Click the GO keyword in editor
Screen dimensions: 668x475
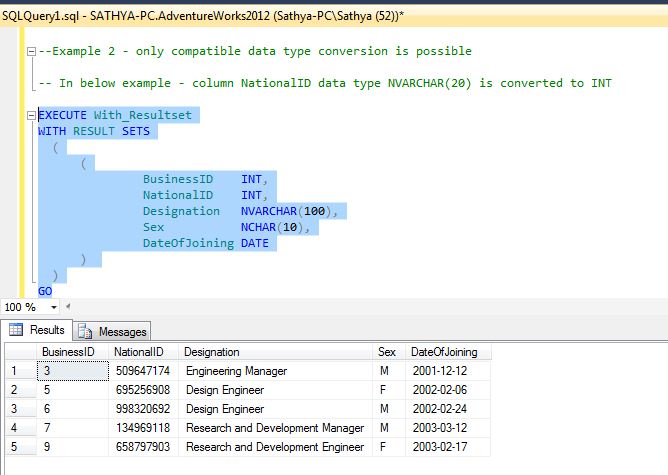(x=45, y=291)
